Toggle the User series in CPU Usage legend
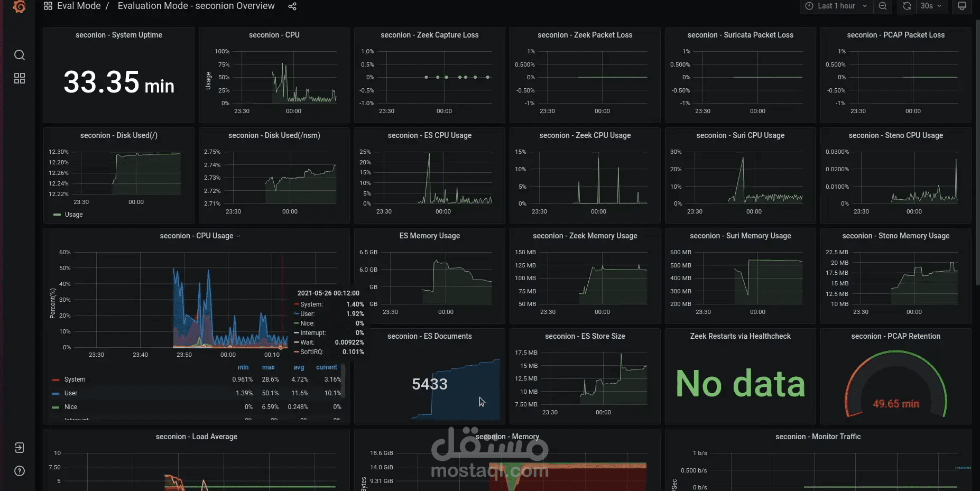This screenshot has width=980, height=491. pos(71,393)
